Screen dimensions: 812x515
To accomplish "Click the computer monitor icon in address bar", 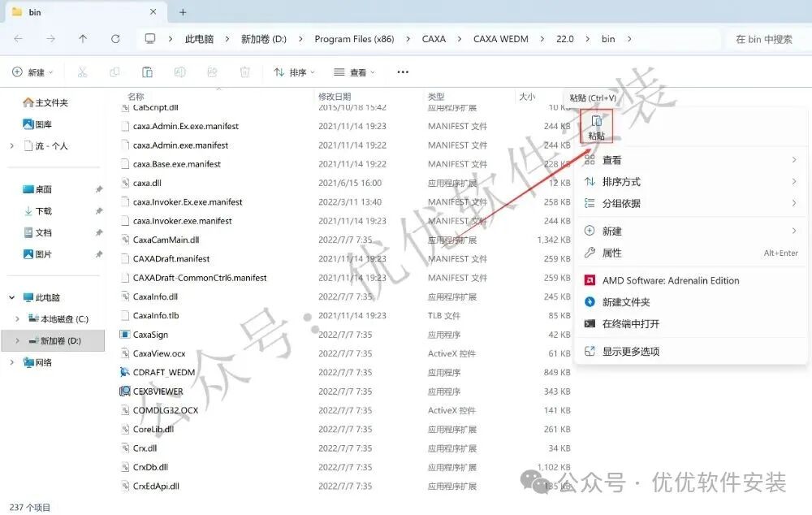I will pos(150,39).
